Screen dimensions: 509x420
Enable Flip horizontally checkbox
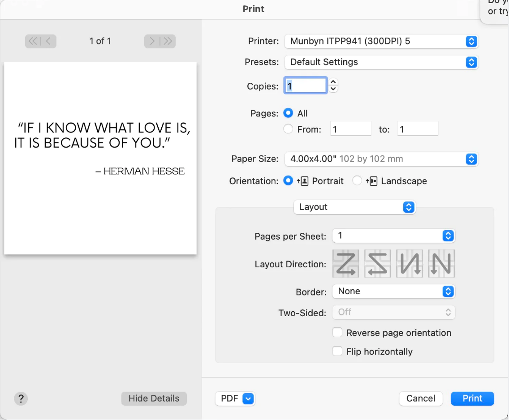point(337,351)
